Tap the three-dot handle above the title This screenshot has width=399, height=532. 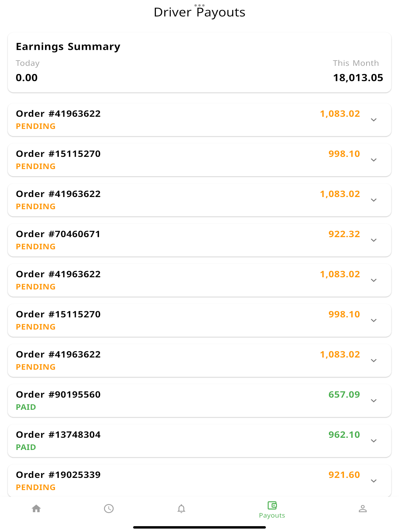point(199,5)
